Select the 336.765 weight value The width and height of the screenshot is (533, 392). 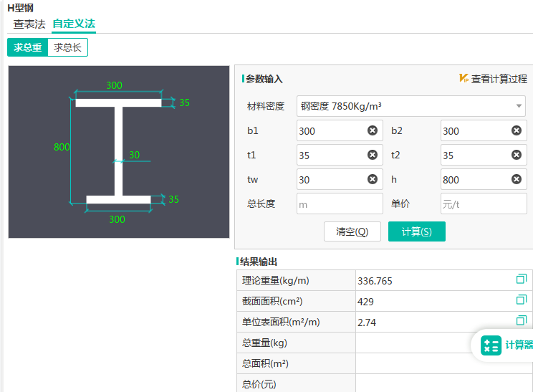[375, 281]
